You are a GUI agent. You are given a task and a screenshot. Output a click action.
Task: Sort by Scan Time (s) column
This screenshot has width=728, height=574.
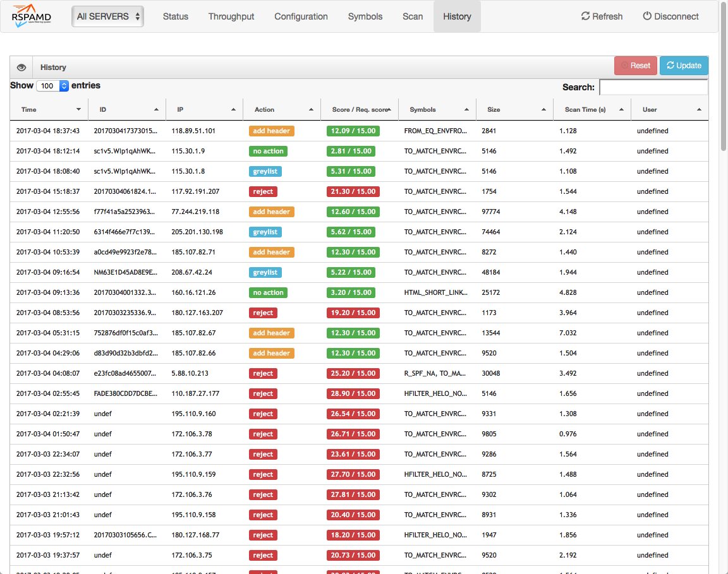pyautogui.click(x=592, y=109)
